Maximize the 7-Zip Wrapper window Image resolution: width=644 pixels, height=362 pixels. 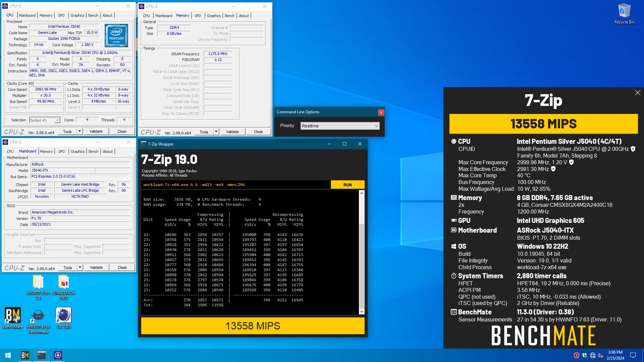344,144
